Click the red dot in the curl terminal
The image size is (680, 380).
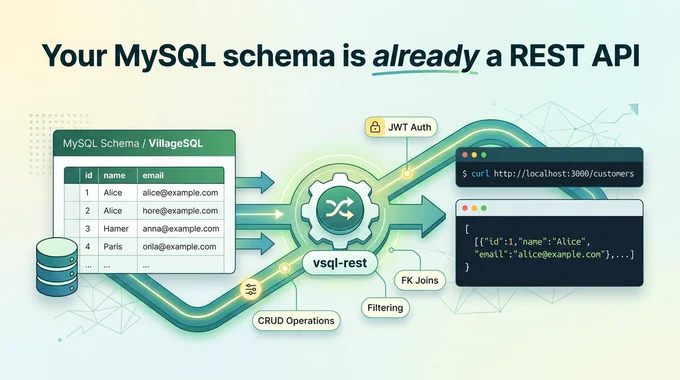(465, 155)
